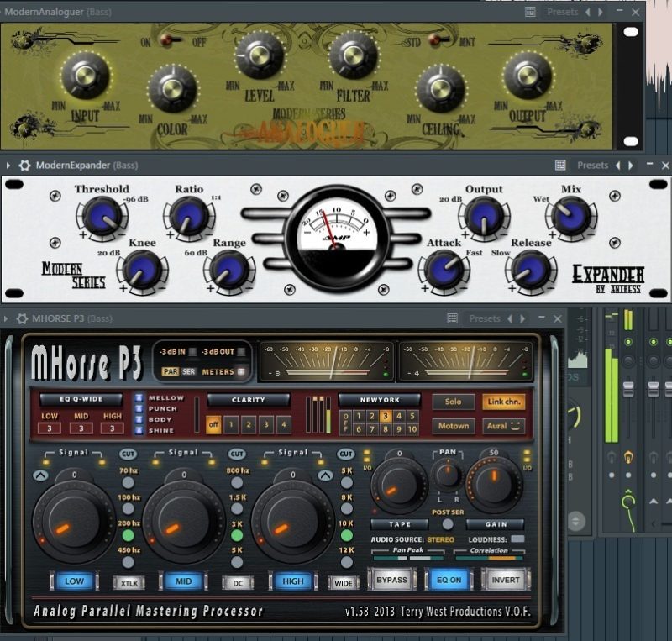Open ModernExpander Presets menu

[x=593, y=165]
